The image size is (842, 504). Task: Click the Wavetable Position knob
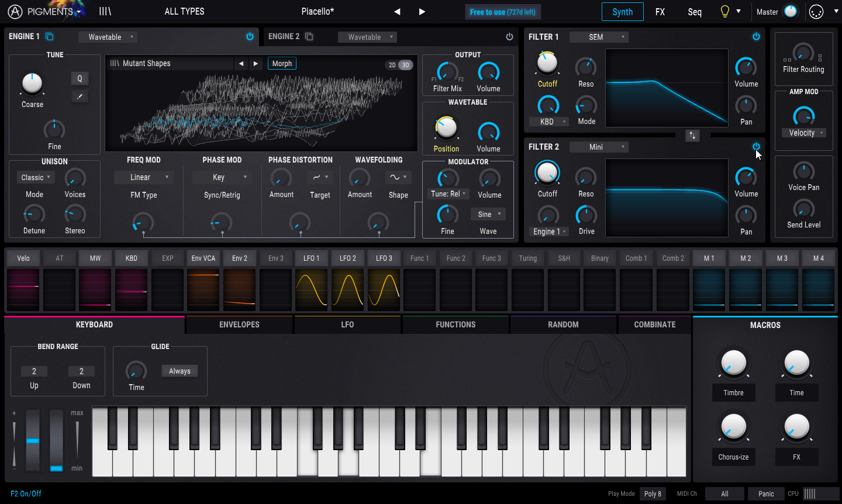[446, 127]
